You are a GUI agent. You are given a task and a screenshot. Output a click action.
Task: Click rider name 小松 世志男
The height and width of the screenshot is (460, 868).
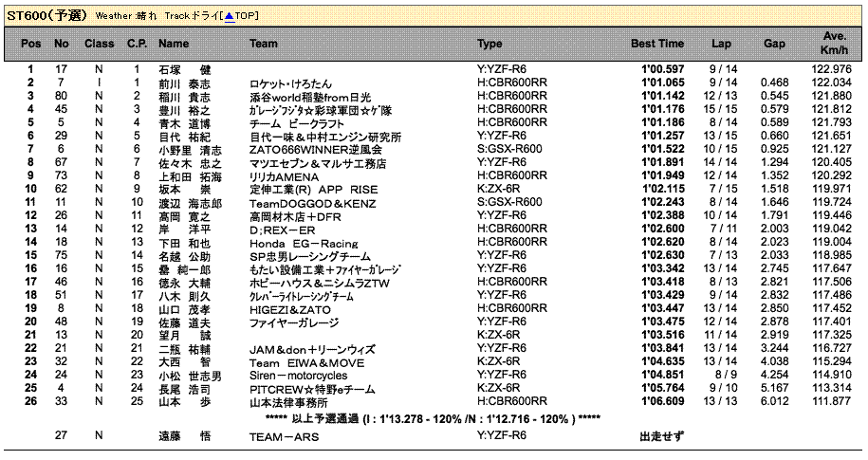coord(190,376)
